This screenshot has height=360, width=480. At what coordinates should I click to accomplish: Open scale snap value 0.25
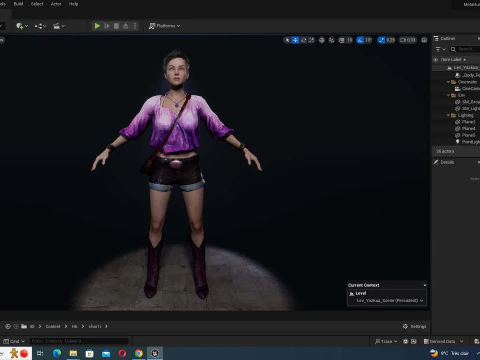pos(391,40)
